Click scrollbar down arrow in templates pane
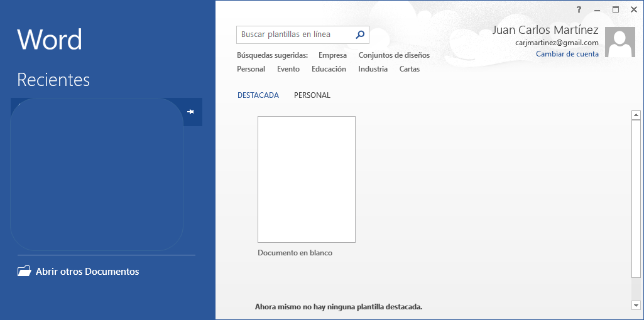The image size is (644, 320). click(636, 305)
